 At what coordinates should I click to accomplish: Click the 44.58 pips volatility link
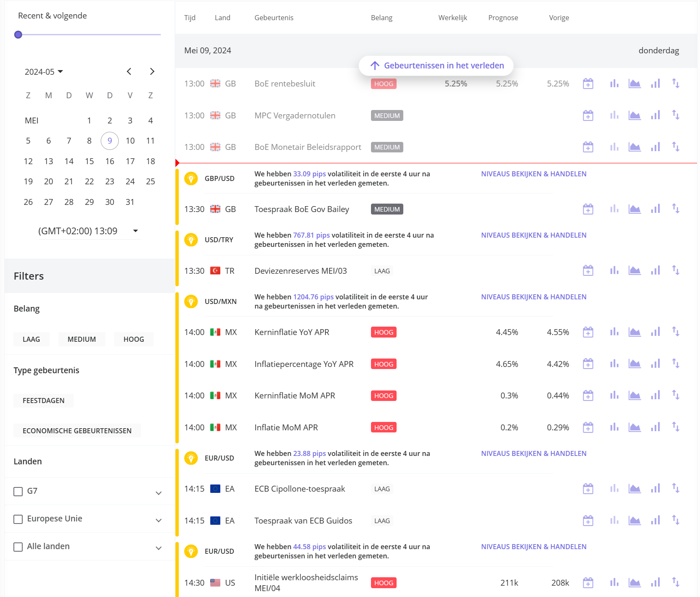pos(309,547)
